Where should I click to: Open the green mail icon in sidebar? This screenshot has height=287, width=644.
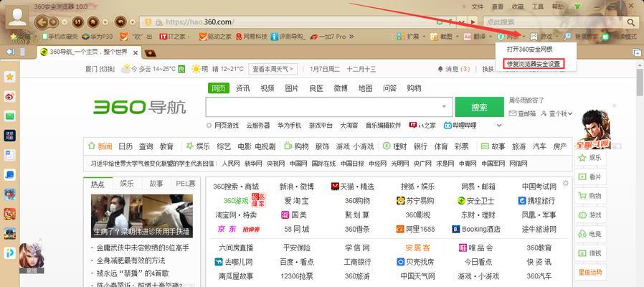(x=10, y=116)
